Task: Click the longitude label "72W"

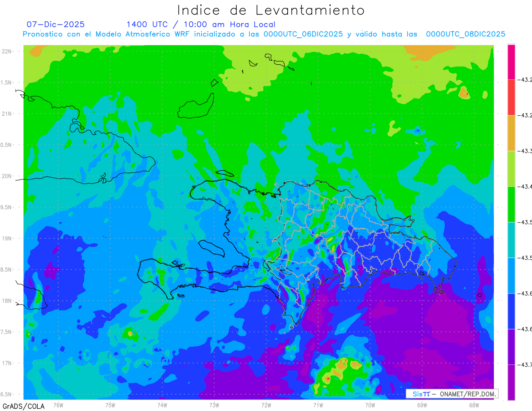Action: pyautogui.click(x=266, y=404)
